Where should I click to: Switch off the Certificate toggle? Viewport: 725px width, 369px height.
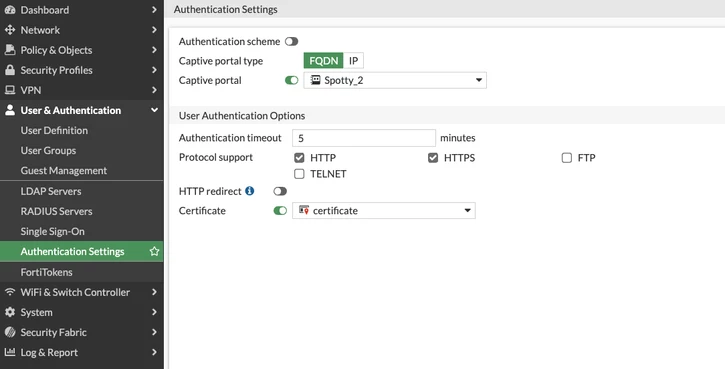[280, 211]
